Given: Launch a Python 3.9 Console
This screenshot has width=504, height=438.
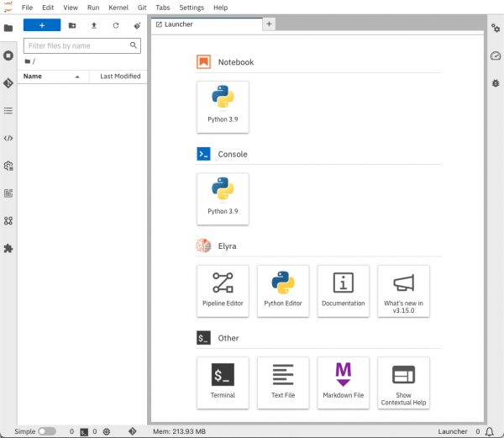Looking at the screenshot, I should click(223, 198).
